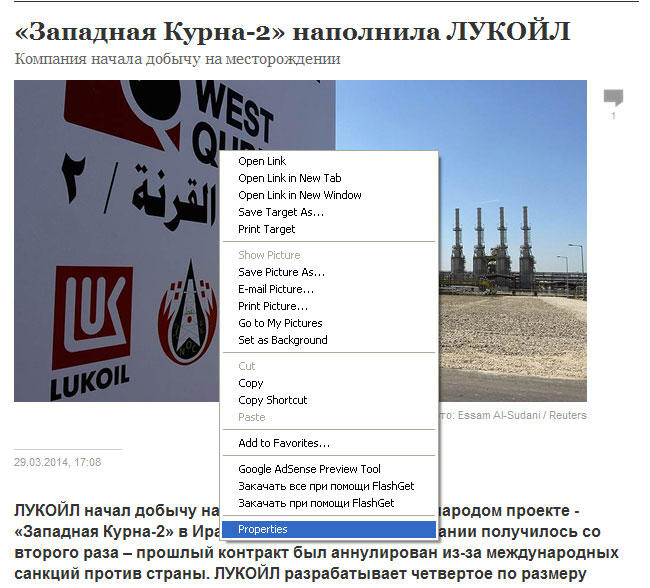Select Закачать все при помощи FlashGet
The image size is (650, 588).
tap(329, 486)
